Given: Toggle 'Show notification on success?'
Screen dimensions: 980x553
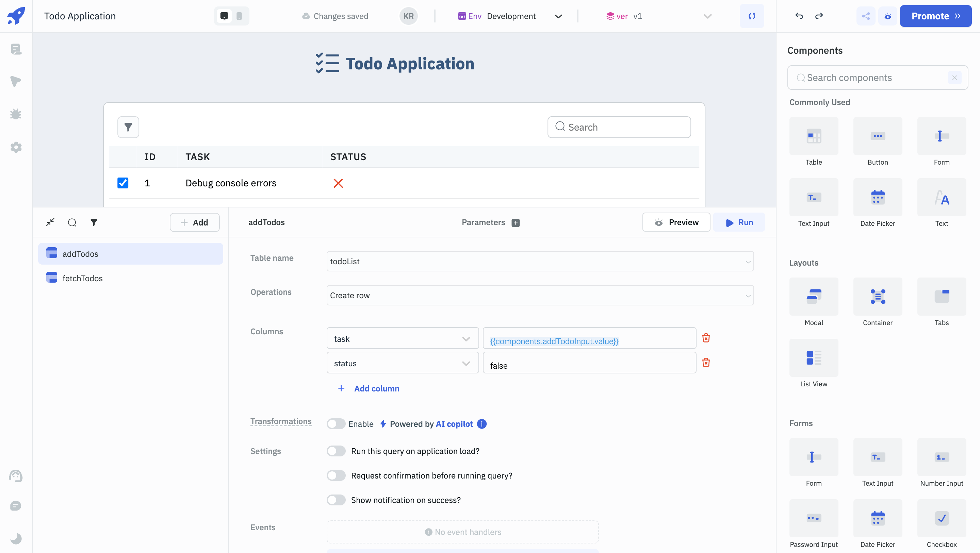Looking at the screenshot, I should [336, 500].
